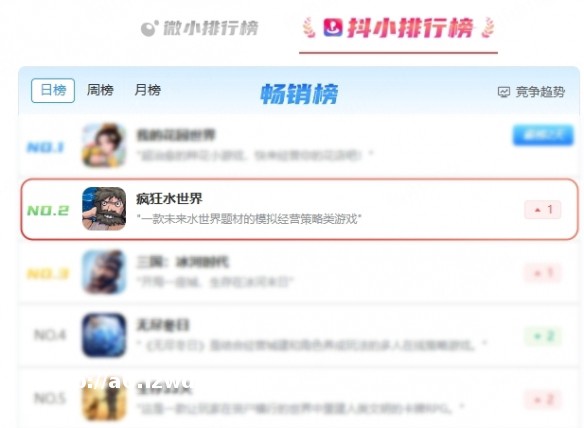The height and width of the screenshot is (428, 584).
Task: Switch to 月榜 monthly ranking
Action: point(147,90)
